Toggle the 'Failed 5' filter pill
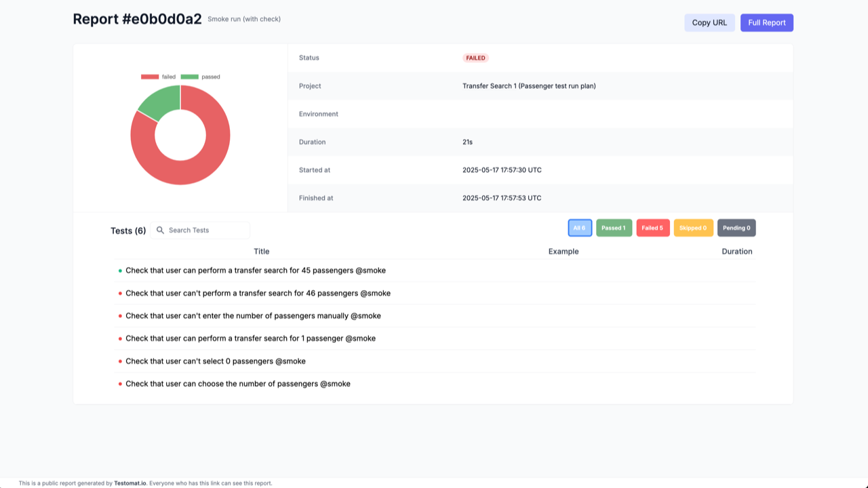This screenshot has width=868, height=488. pos(653,228)
